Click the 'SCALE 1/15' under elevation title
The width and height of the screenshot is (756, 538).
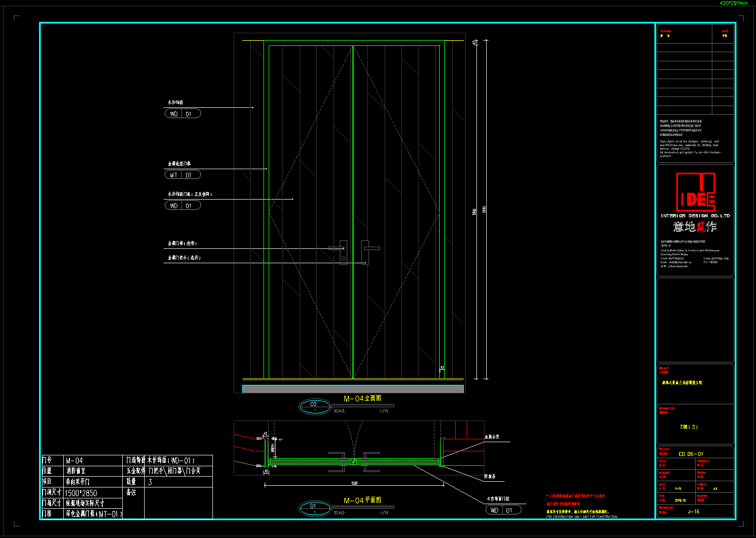click(361, 411)
